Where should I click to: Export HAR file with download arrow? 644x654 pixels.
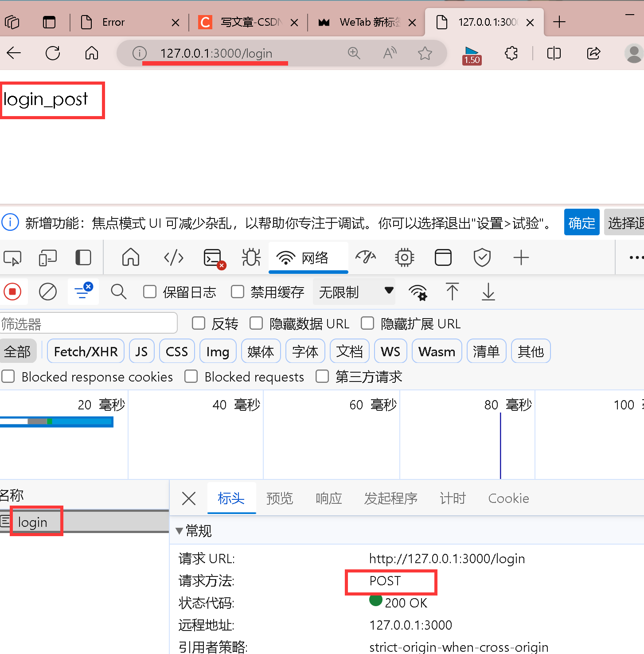point(488,292)
